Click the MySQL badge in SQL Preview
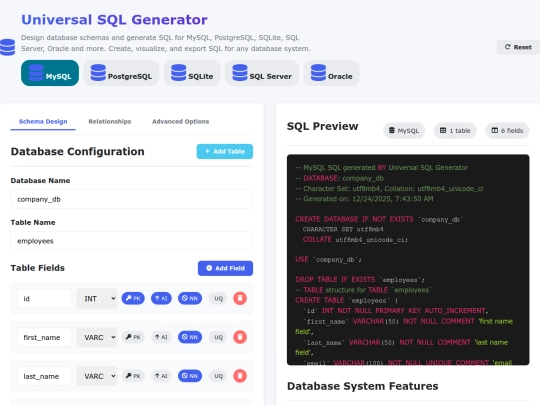Viewport: 540px width, 405px height. [404, 131]
